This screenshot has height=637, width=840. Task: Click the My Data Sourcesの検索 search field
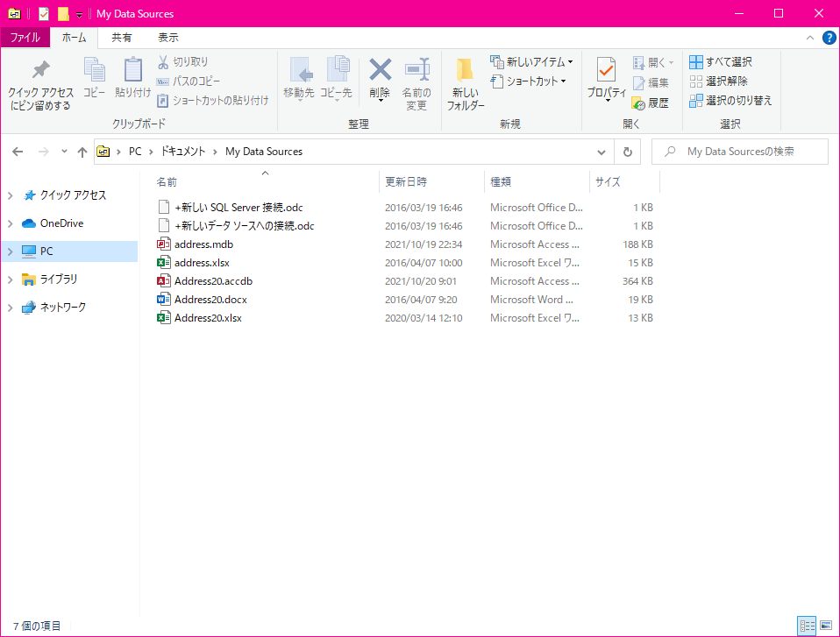pyautogui.click(x=740, y=152)
